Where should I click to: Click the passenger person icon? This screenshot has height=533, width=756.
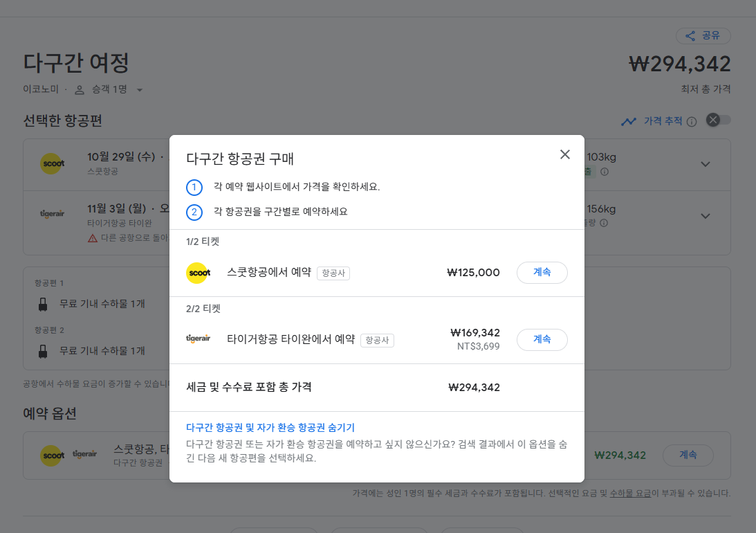80,90
